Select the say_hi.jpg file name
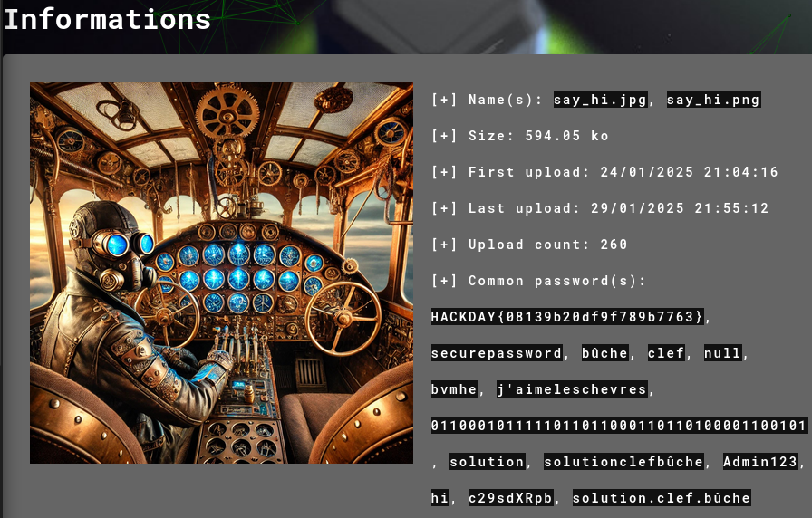 tap(600, 100)
